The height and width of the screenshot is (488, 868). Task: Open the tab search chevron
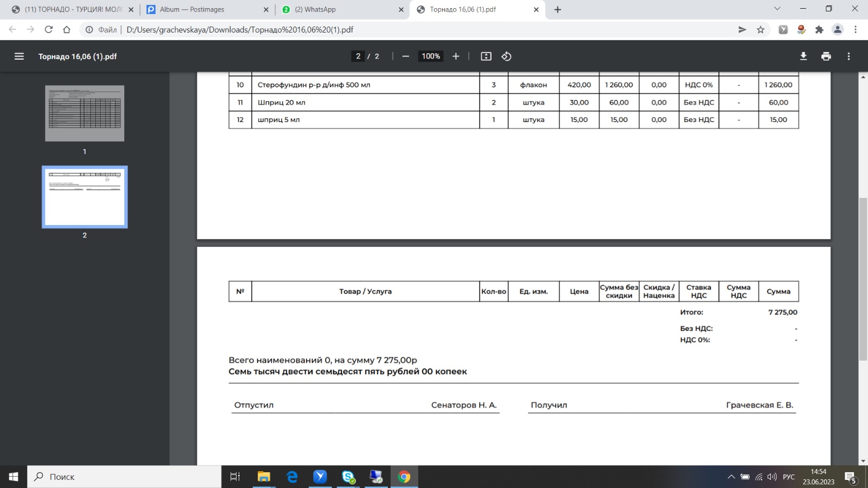point(777,9)
